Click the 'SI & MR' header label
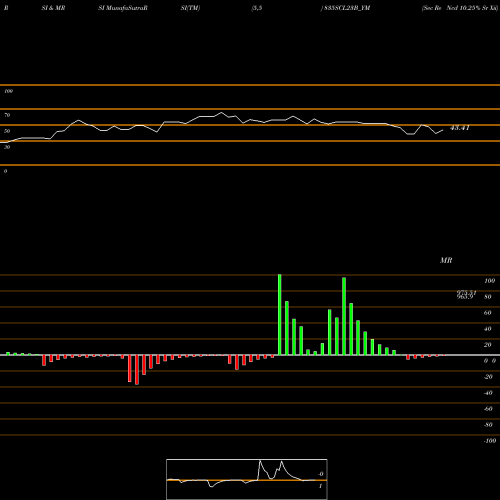 click(53, 8)
